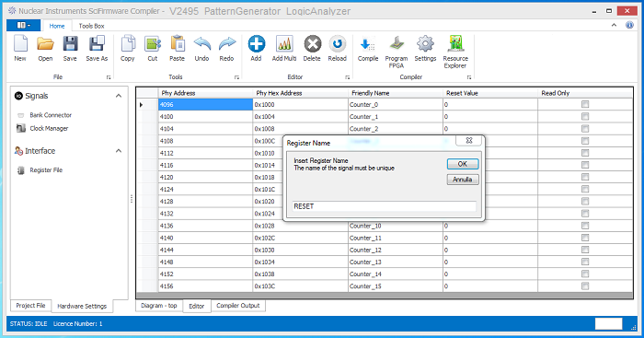Screen dimensions: 644x338
Task: Toggle Read Only for Counter_1
Action: [x=585, y=116]
